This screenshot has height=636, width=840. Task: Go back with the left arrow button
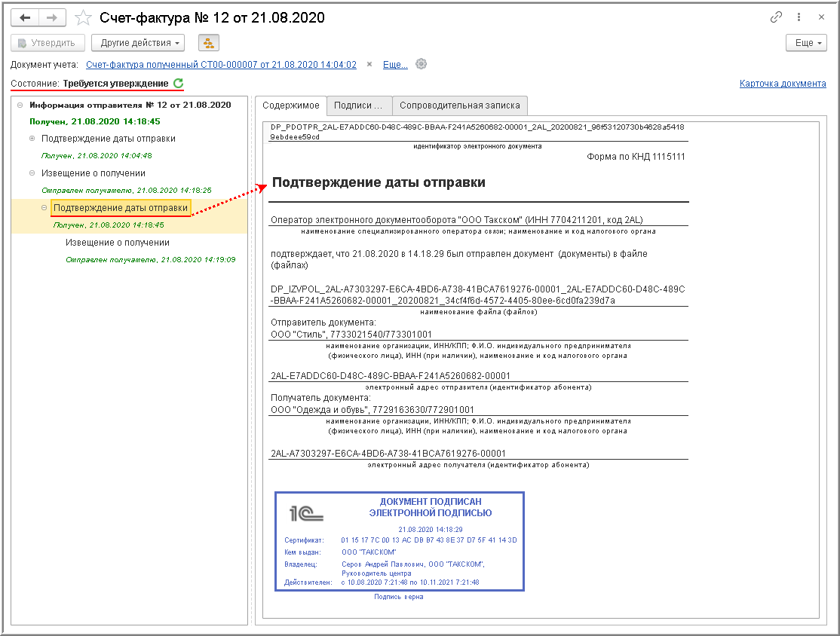pyautogui.click(x=25, y=17)
